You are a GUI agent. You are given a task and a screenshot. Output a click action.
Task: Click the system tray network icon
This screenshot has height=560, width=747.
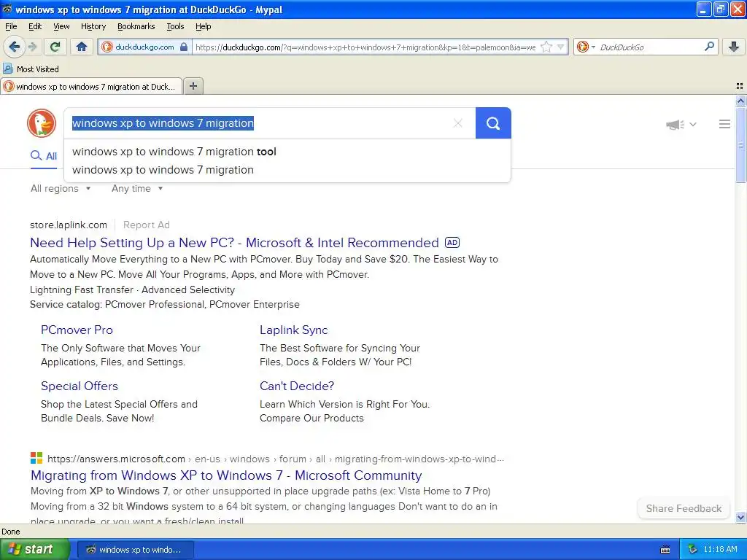[x=692, y=550]
